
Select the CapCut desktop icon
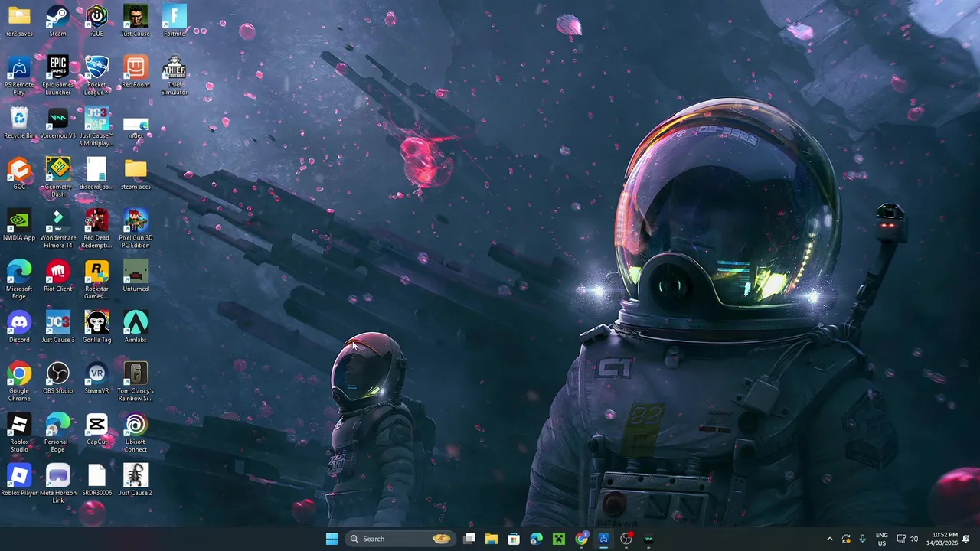coord(96,429)
